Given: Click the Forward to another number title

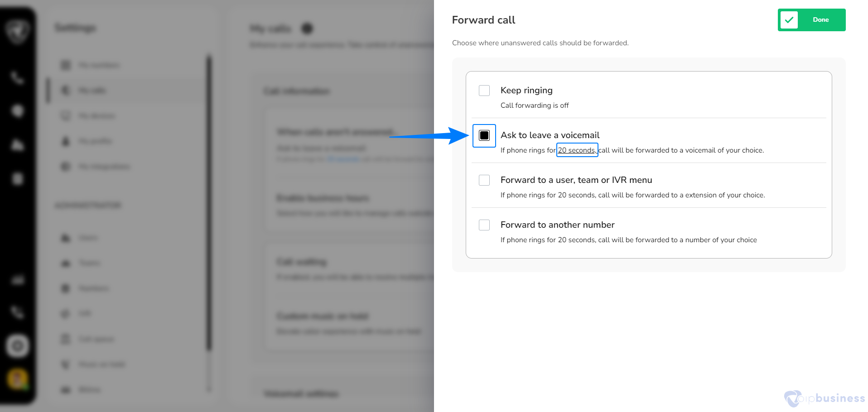Looking at the screenshot, I should click(558, 225).
